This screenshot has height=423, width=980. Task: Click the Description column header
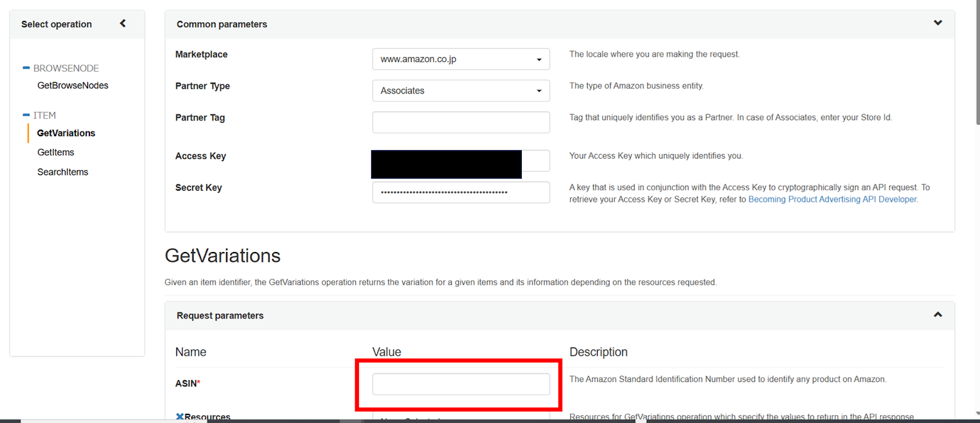point(598,352)
